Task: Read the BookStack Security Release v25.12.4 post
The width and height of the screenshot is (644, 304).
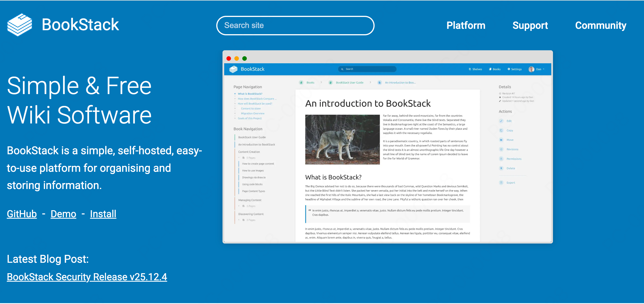Action: (87, 277)
